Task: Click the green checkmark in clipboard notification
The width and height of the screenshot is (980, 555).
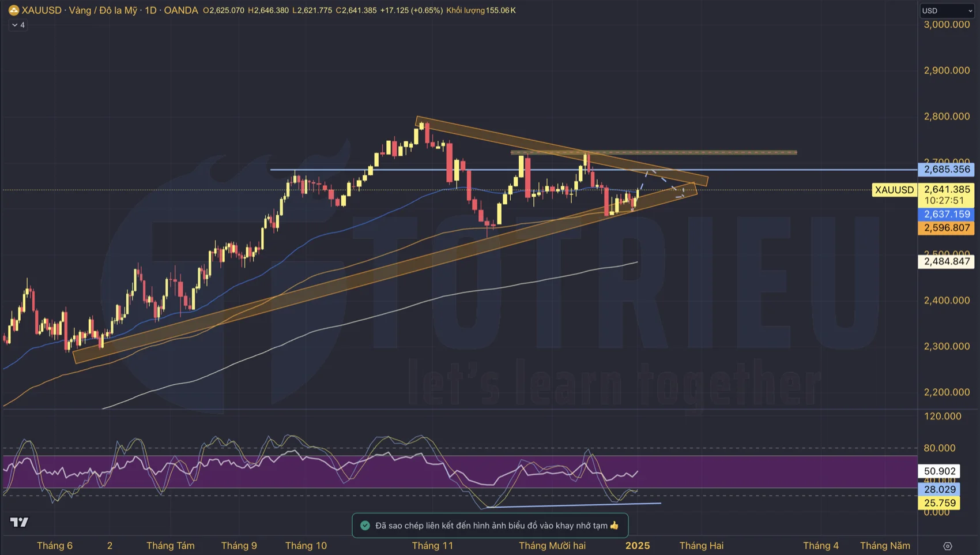Action: (x=365, y=526)
